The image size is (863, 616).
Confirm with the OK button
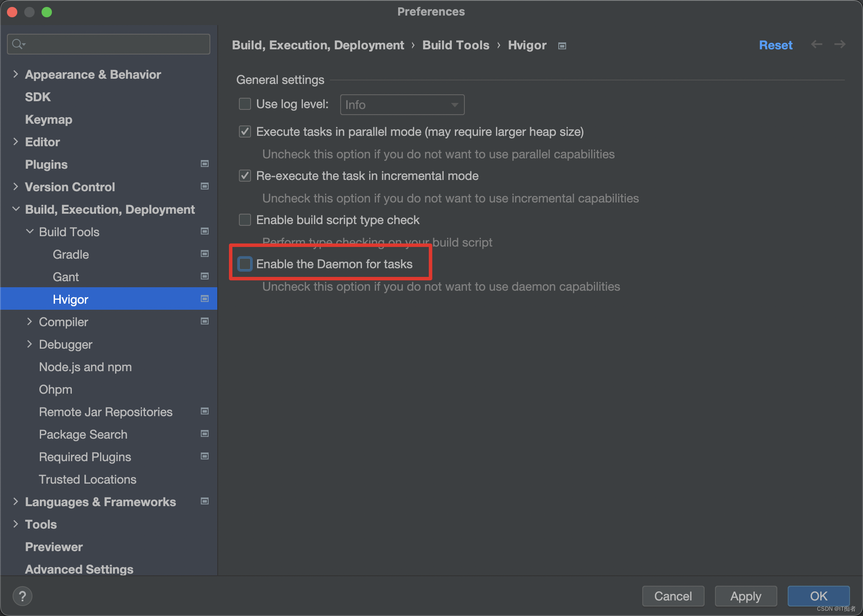click(818, 596)
